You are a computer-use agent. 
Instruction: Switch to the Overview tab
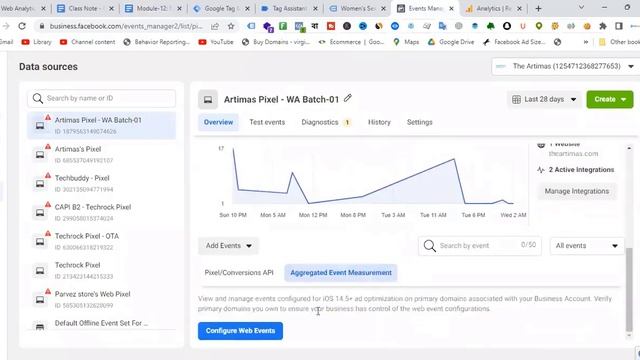[218, 122]
